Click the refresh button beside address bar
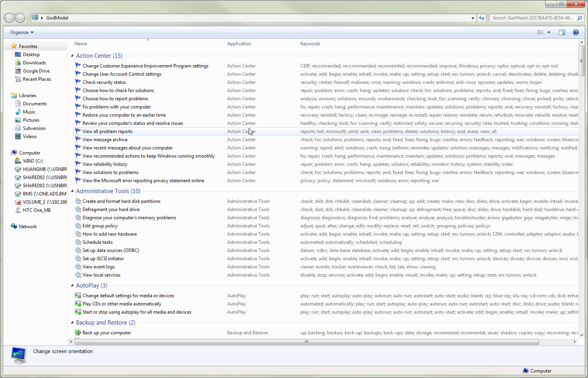The image size is (588, 378). (482, 18)
